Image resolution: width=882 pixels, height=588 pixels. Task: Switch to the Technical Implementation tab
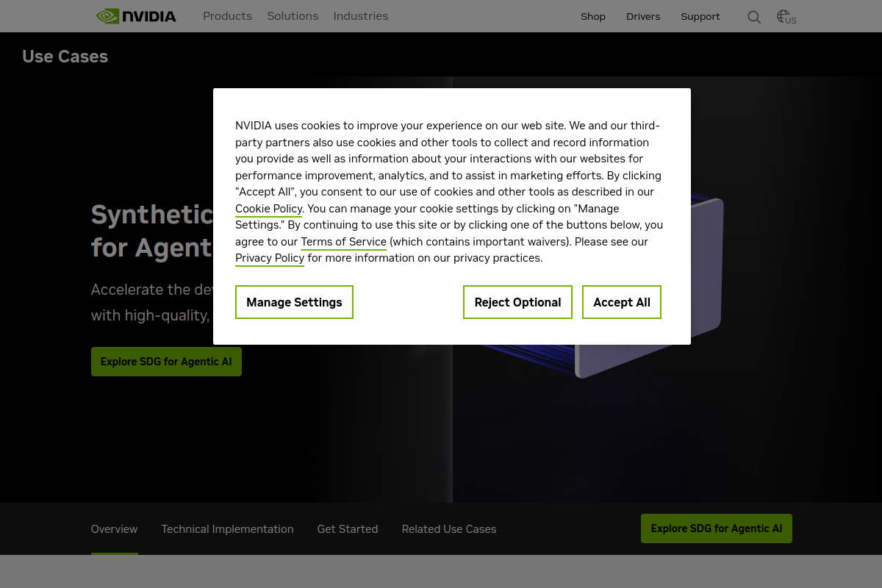(x=227, y=529)
